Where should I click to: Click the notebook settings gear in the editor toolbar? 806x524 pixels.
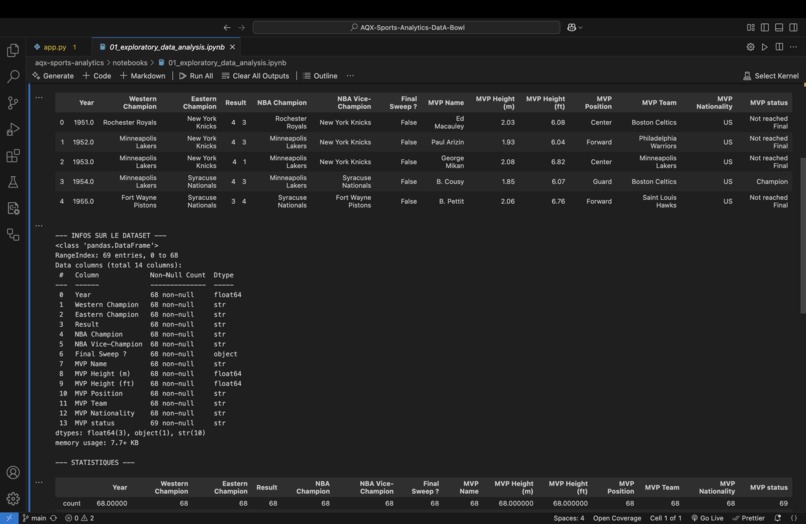(x=750, y=47)
